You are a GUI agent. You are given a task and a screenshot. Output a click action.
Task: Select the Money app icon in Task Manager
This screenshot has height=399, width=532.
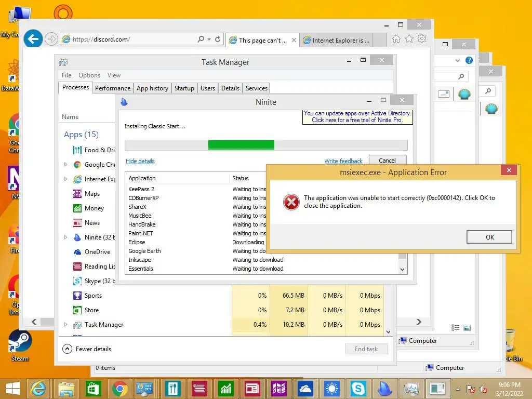(77, 208)
